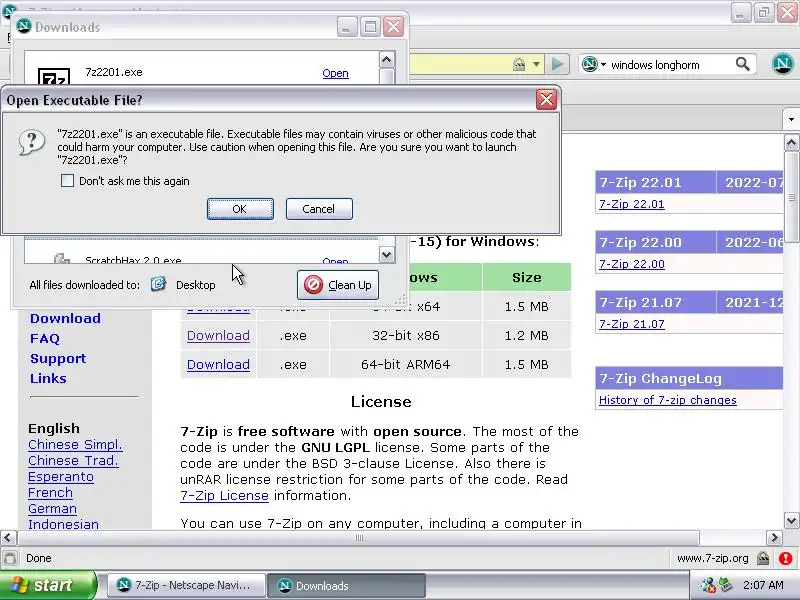Image resolution: width=800 pixels, height=600 pixels.
Task: Switch language to Indonesian
Action: click(63, 524)
